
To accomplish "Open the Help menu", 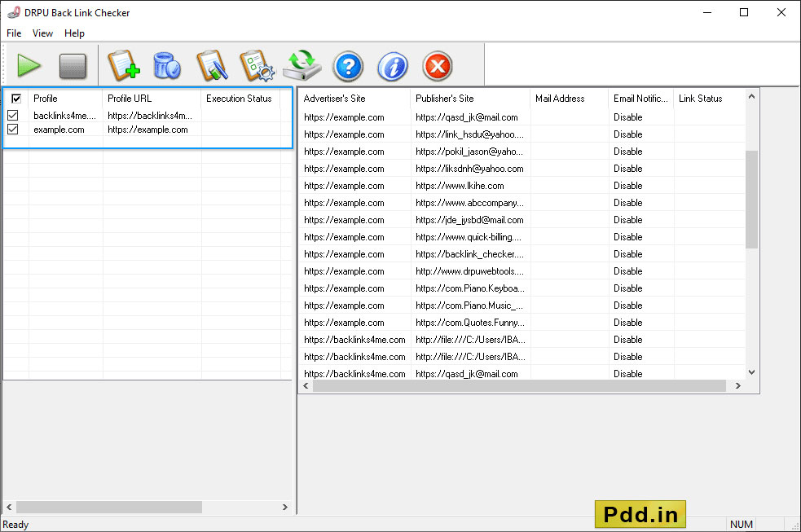I will click(x=74, y=33).
